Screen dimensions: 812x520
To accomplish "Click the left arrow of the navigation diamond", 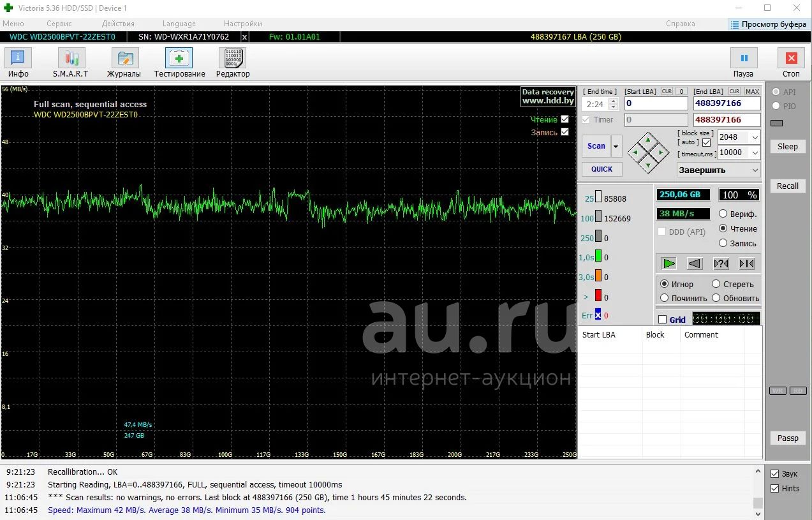I will (x=635, y=152).
